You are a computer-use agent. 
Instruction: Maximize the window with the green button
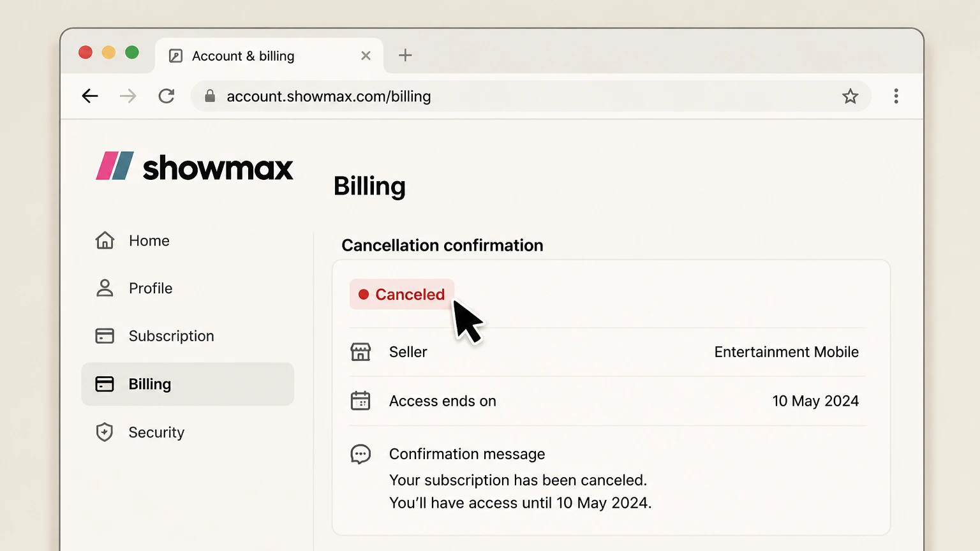132,52
